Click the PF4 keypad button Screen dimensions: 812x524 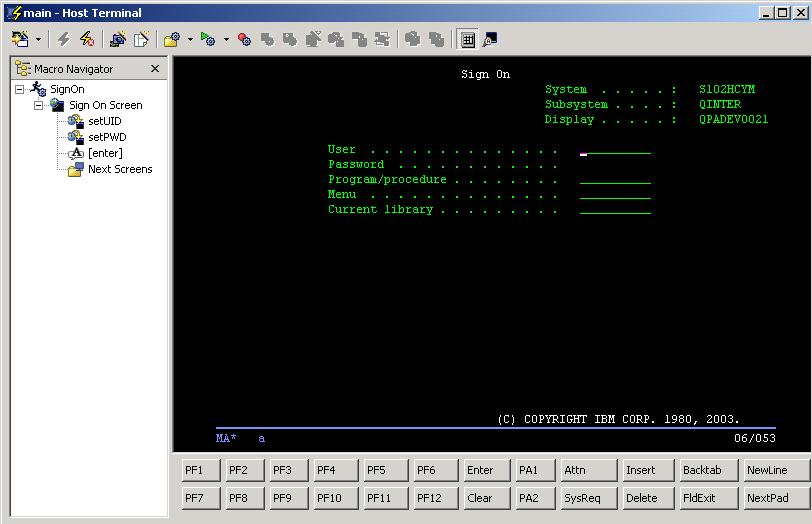click(x=336, y=470)
